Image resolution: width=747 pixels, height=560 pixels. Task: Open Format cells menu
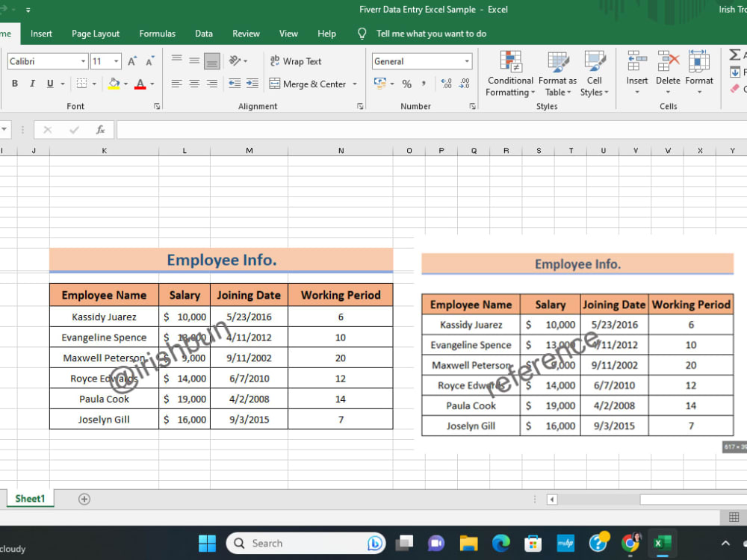[699, 72]
